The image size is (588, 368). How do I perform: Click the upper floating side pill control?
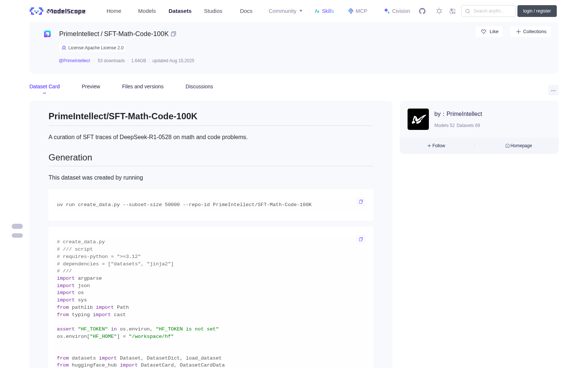[x=17, y=226]
